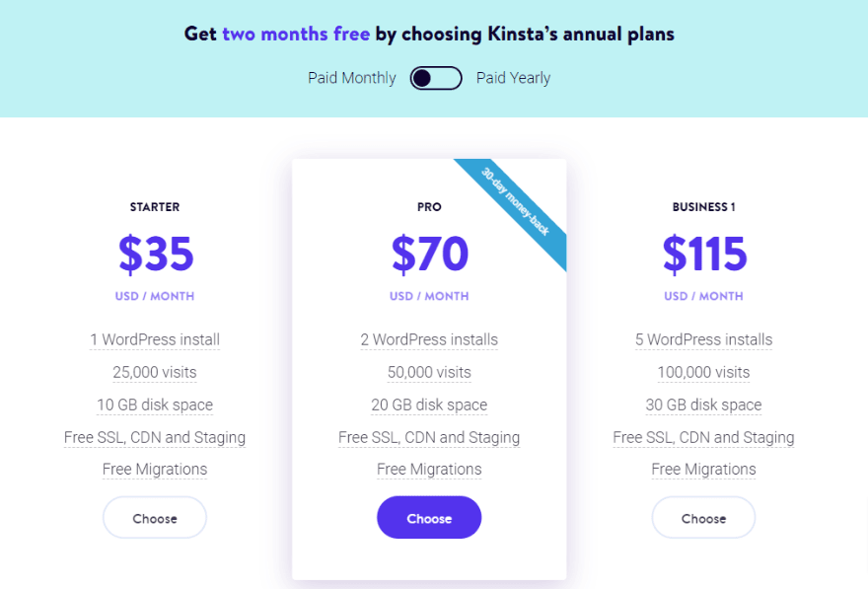This screenshot has height=589, width=868.
Task: Click "100,000 visits" feature text
Action: click(703, 372)
